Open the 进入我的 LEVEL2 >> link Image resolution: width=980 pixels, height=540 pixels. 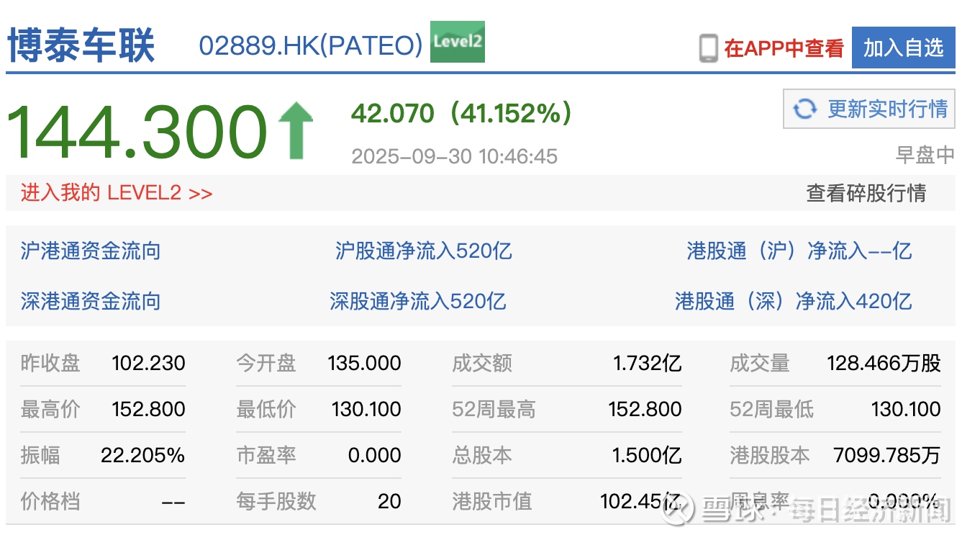[117, 193]
